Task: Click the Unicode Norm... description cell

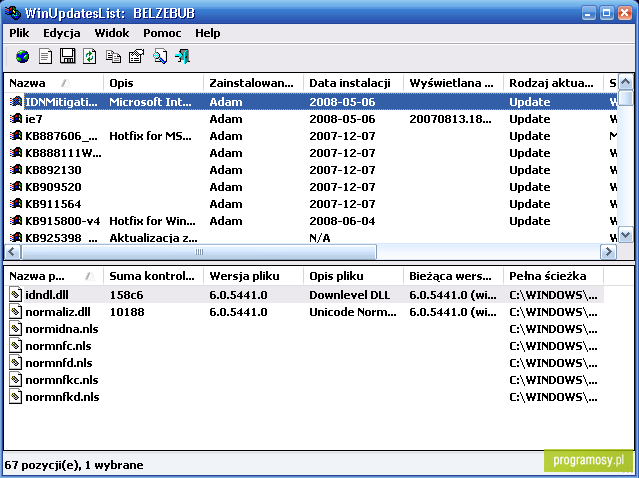Action: pos(353,312)
